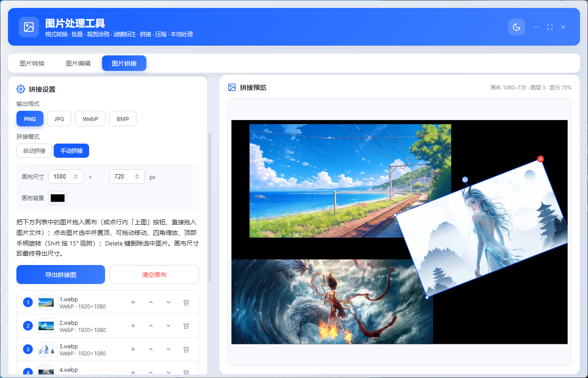Click the file name 3.webp
This screenshot has width=588, height=378.
(69, 346)
